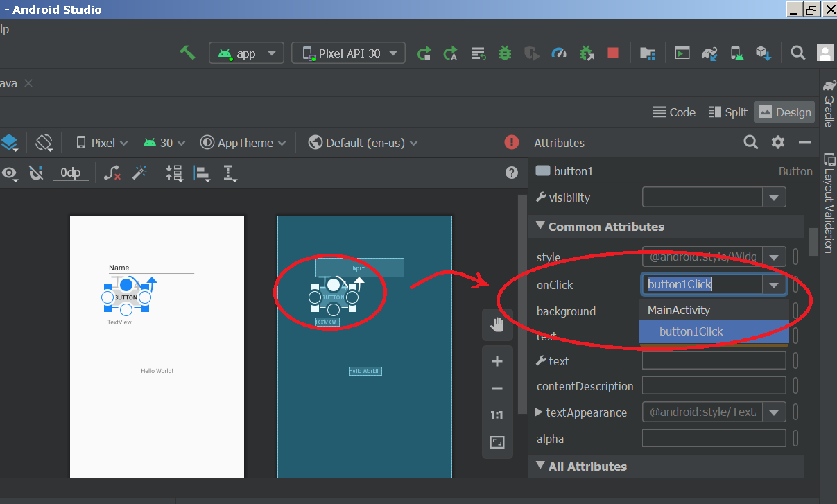Sync project with Gradle files icon

pos(709,53)
